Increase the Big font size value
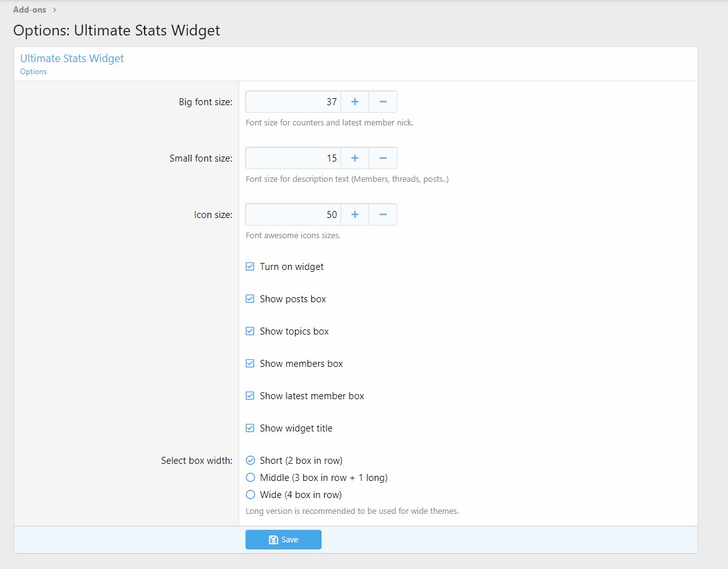 coord(354,102)
